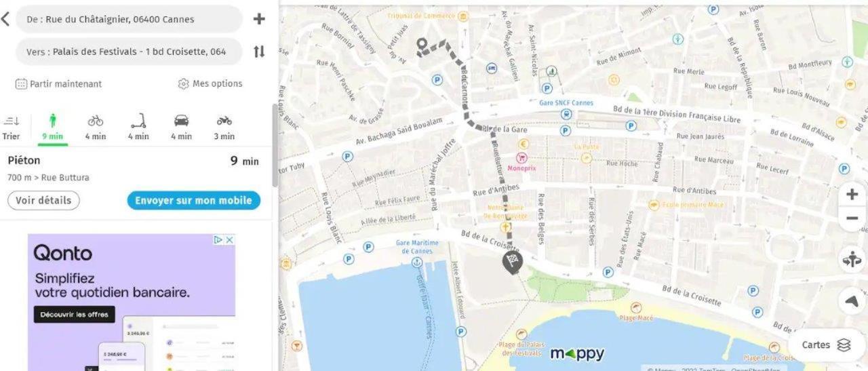Toggle the map 3D tilt control
Viewport: 868px width, 371px height.
(x=852, y=300)
